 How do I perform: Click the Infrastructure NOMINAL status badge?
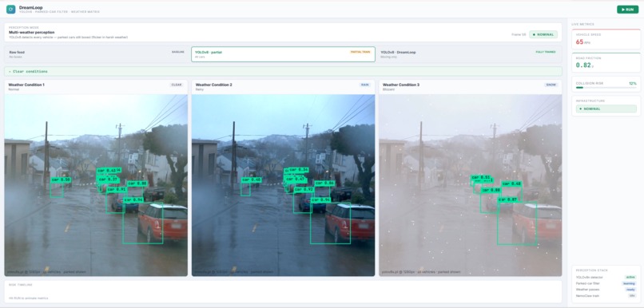[x=606, y=109]
